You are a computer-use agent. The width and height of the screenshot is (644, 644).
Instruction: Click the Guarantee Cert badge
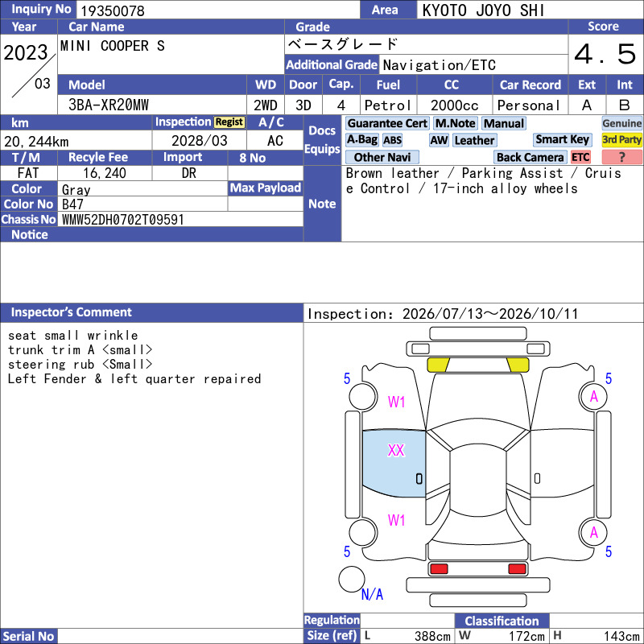(x=387, y=123)
